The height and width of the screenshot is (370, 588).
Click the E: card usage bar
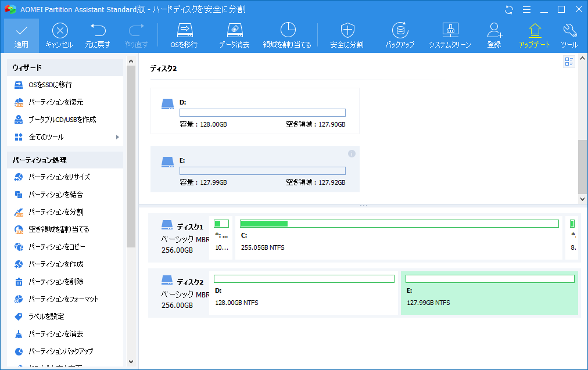coord(263,171)
